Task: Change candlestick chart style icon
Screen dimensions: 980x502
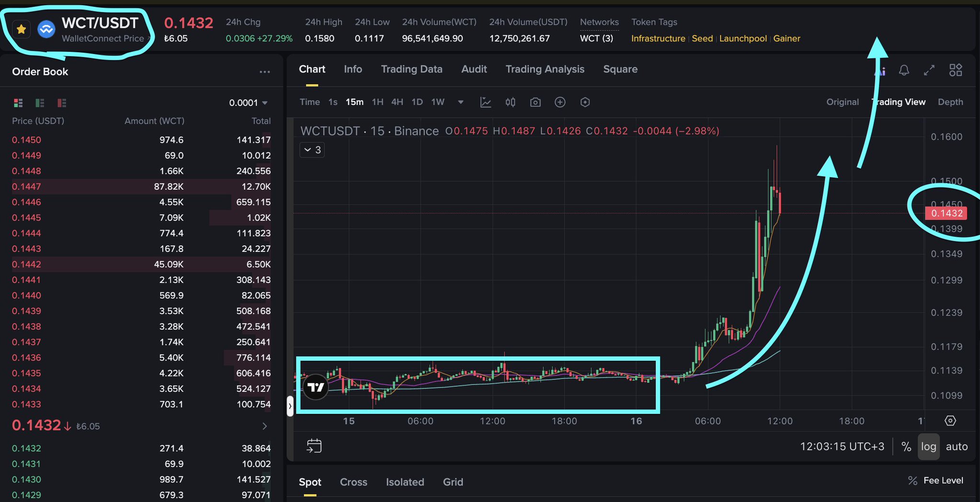Action: 510,102
